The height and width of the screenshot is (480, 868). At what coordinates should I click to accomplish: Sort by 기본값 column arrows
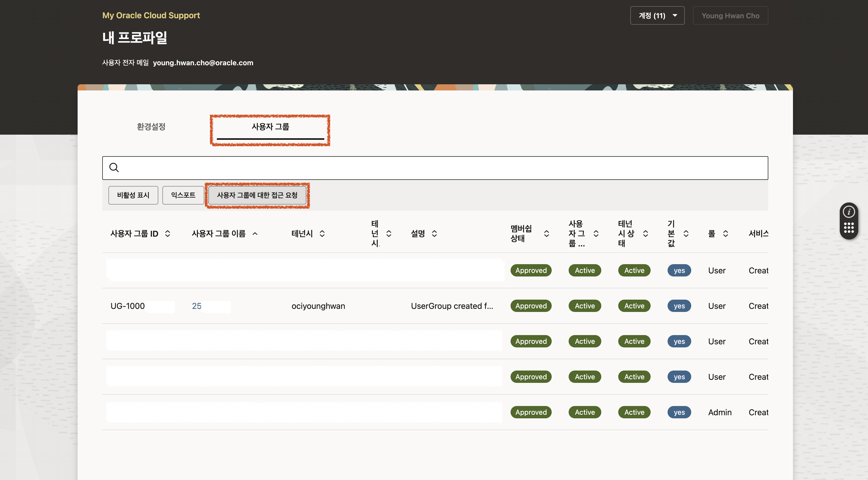[x=686, y=233]
